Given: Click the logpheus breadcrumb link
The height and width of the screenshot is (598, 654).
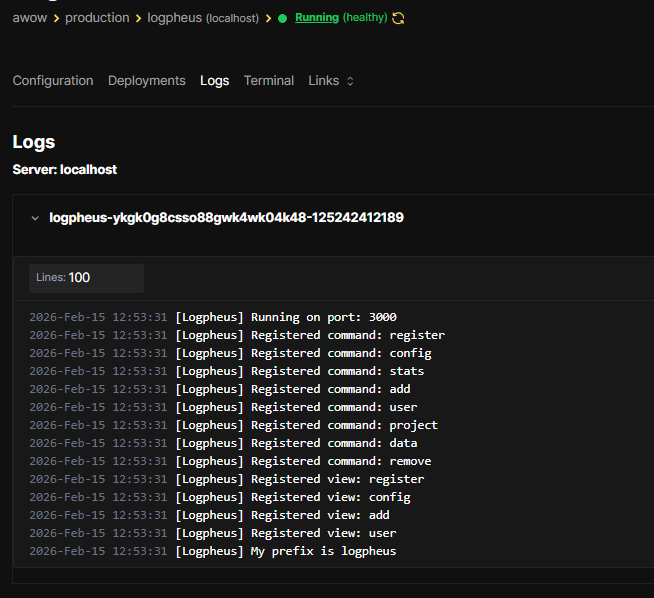Looking at the screenshot, I should coord(174,18).
